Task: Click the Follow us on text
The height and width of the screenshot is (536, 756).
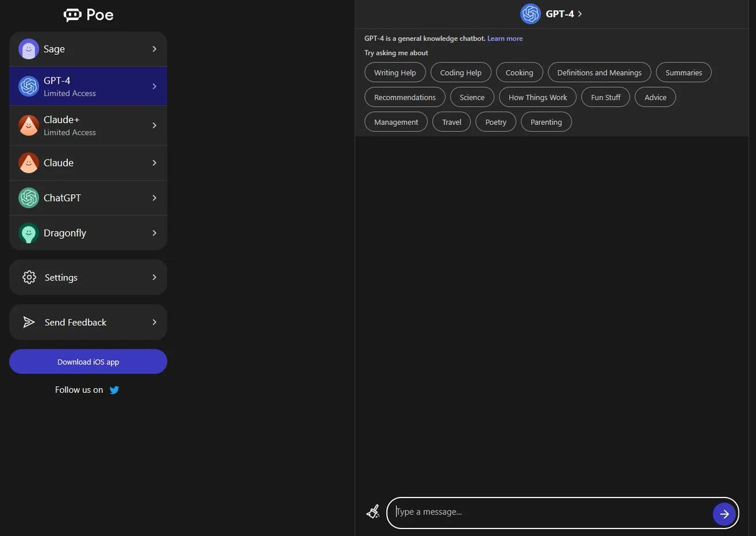Action: 79,390
